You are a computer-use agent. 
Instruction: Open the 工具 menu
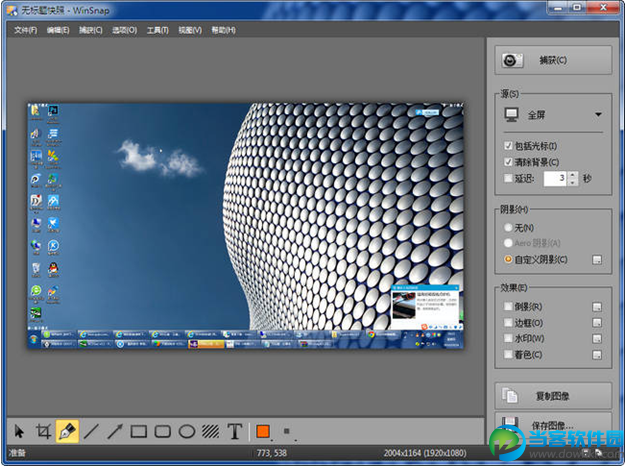point(157,30)
